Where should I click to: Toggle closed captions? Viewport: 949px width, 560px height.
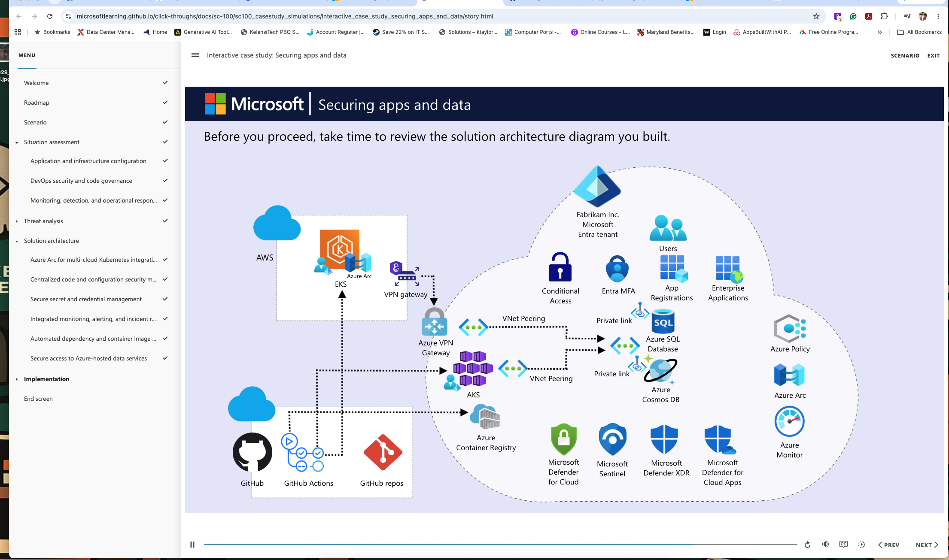[x=843, y=544]
